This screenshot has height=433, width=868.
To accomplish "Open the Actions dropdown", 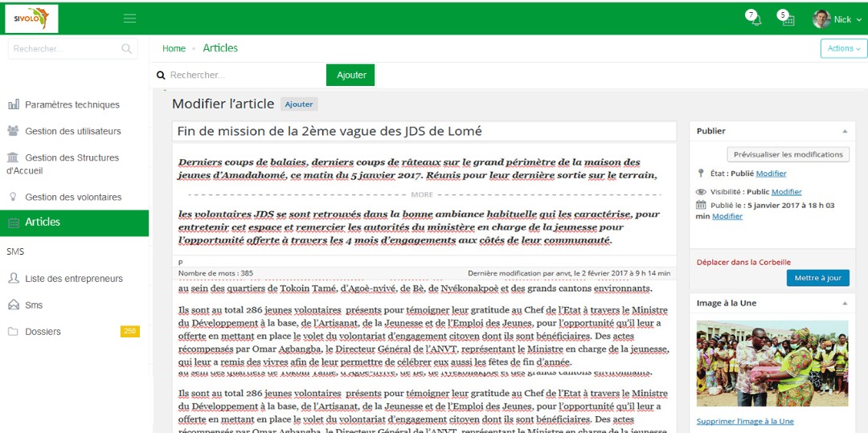I will tap(844, 49).
